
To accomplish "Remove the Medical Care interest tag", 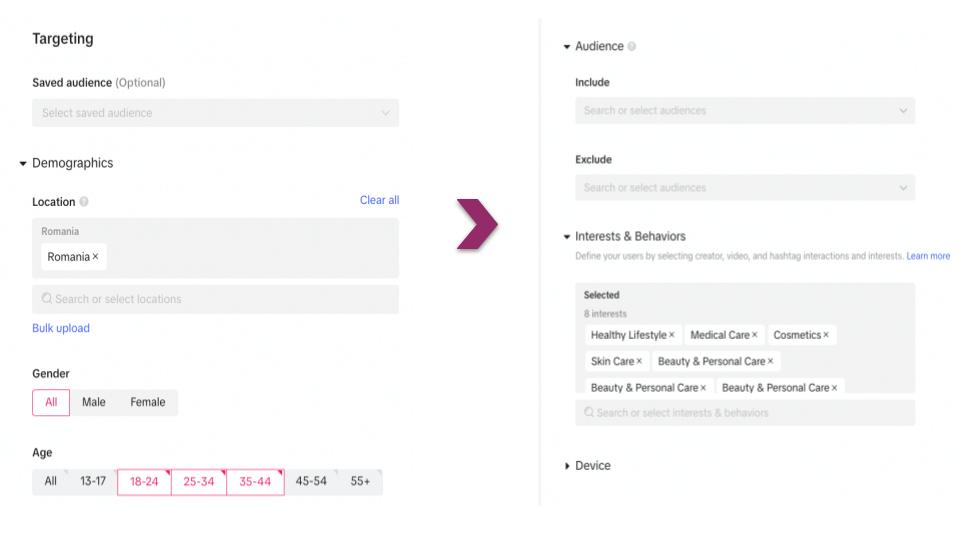I will coord(755,335).
